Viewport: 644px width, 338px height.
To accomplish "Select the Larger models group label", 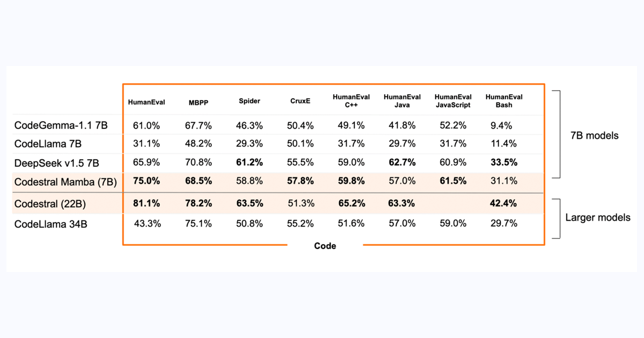I will coord(598,218).
